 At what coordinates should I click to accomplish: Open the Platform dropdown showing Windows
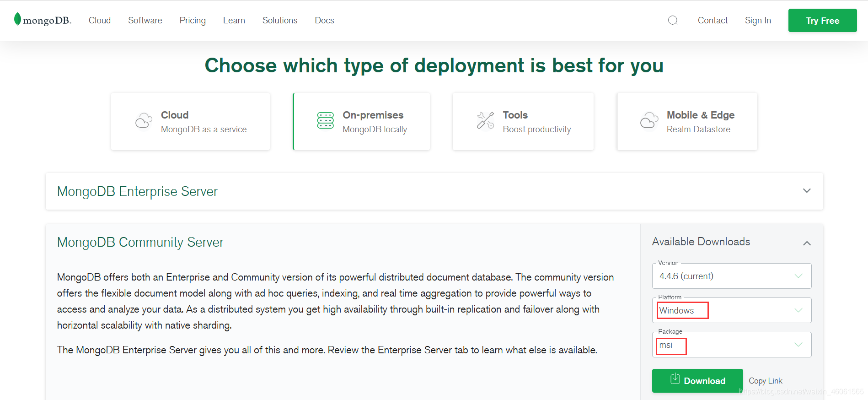pos(732,310)
